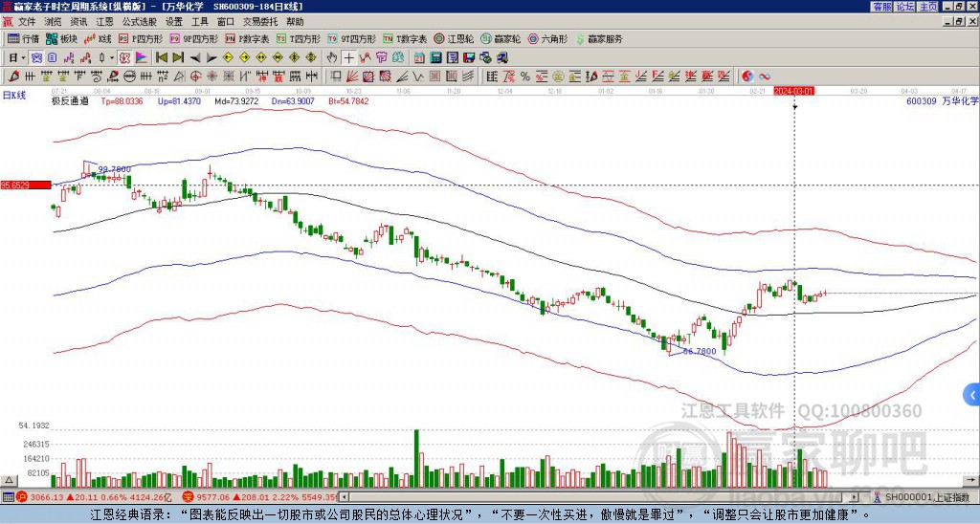This screenshot has width=980, height=524.
Task: Click the colorful flag play icon
Action: (142, 57)
